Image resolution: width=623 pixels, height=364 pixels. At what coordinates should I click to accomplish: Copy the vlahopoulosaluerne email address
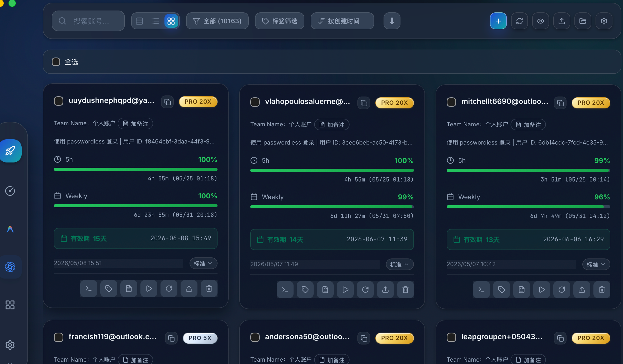364,103
